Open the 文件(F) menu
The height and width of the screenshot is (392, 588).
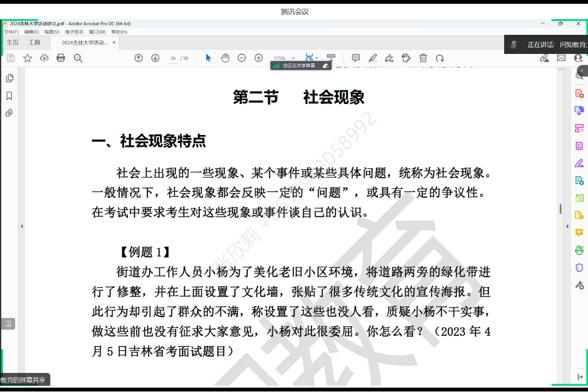pyautogui.click(x=11, y=32)
